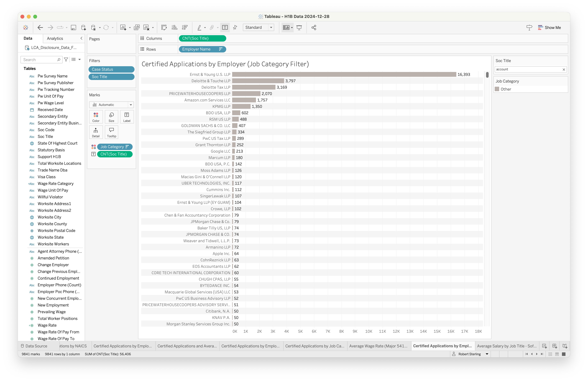Toggle Fix Axes pin button
This screenshot has width=588, height=381.
point(235,28)
